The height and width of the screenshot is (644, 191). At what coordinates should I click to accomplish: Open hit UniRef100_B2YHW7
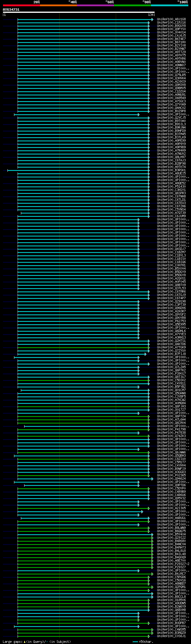tap(171, 49)
